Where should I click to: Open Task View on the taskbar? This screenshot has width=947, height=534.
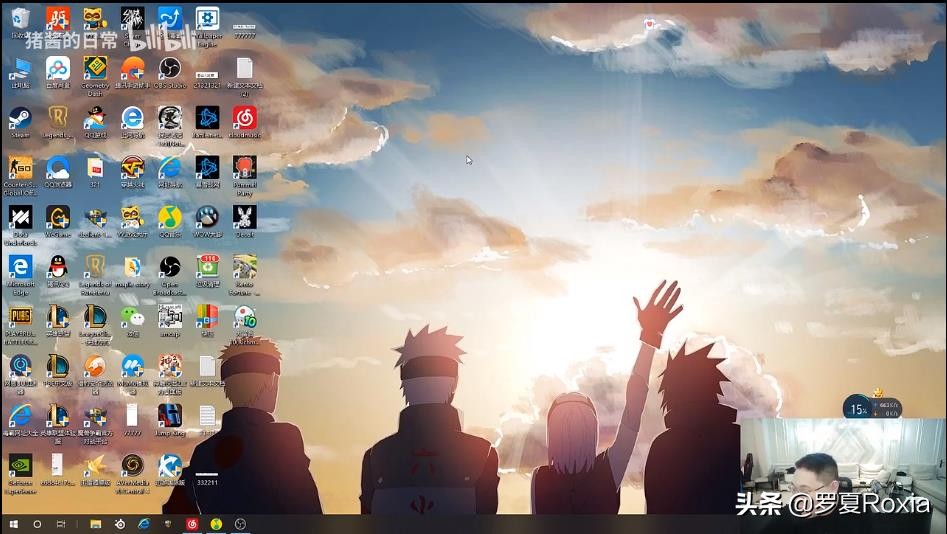pos(61,524)
